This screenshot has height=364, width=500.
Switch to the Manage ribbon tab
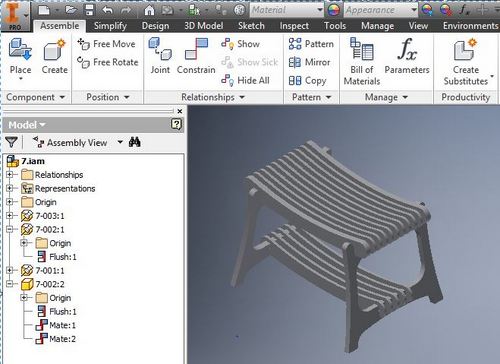click(377, 26)
